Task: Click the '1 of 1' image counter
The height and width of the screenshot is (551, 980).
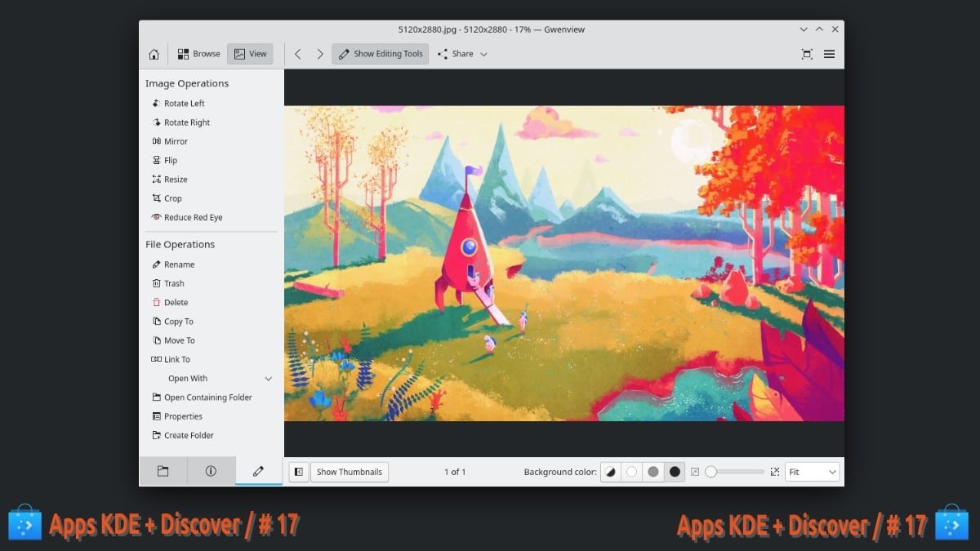Action: (455, 472)
